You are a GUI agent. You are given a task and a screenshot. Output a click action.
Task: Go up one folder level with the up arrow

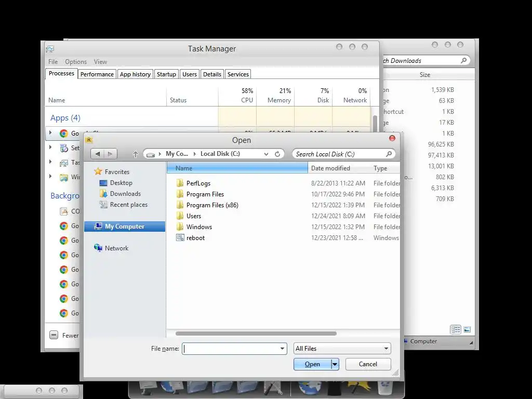pos(136,154)
